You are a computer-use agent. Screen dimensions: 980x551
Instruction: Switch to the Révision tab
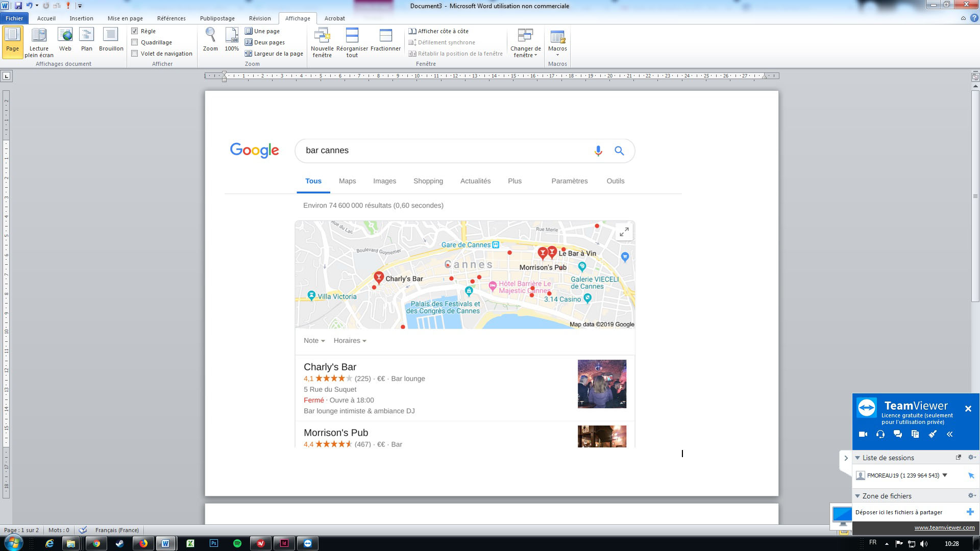(260, 18)
